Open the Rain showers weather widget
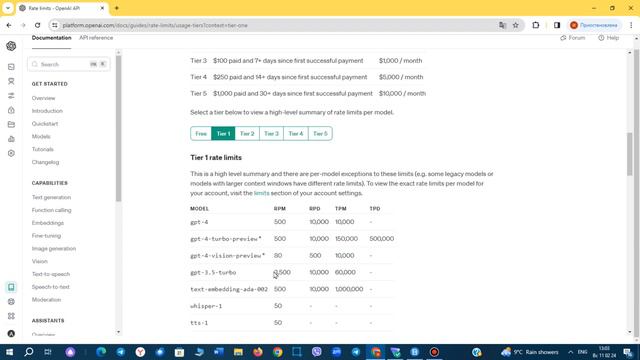Image resolution: width=640 pixels, height=360 pixels. [x=530, y=352]
